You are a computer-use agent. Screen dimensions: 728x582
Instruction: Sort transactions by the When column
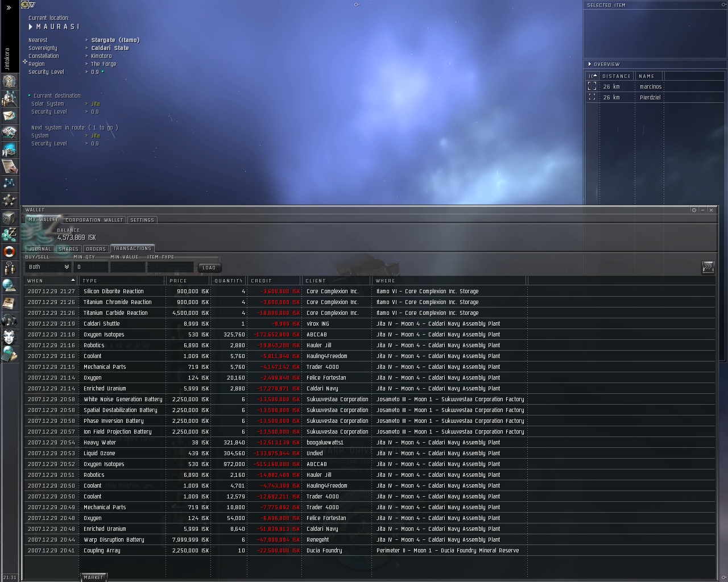51,281
